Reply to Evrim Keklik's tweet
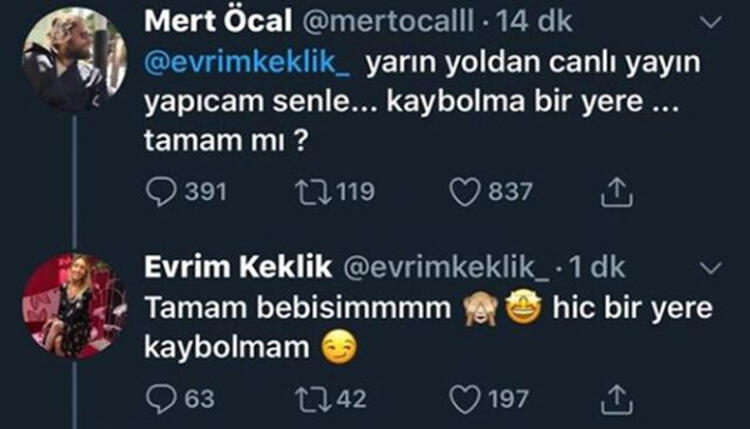Screen dimensions: 750x429 [x=161, y=399]
